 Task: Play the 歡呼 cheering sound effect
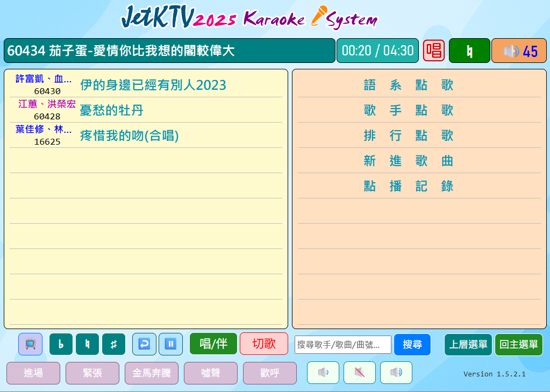(270, 373)
